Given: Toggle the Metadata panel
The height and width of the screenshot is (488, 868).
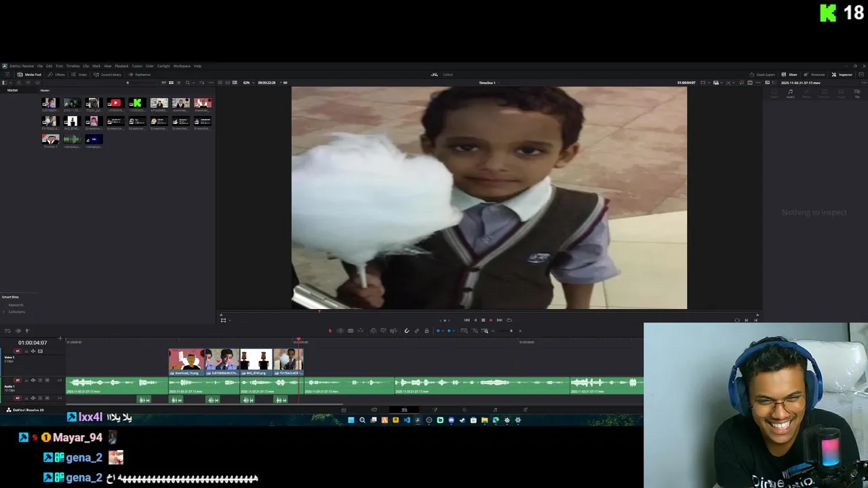Looking at the screenshot, I should click(x=814, y=75).
